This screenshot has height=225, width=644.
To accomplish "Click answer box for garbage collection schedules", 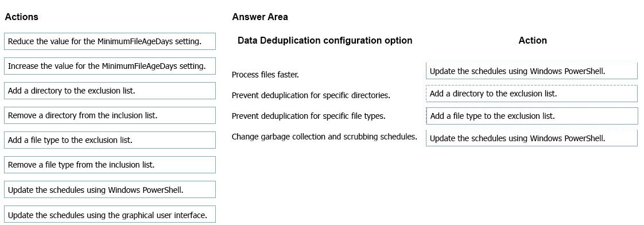I will click(x=532, y=138).
